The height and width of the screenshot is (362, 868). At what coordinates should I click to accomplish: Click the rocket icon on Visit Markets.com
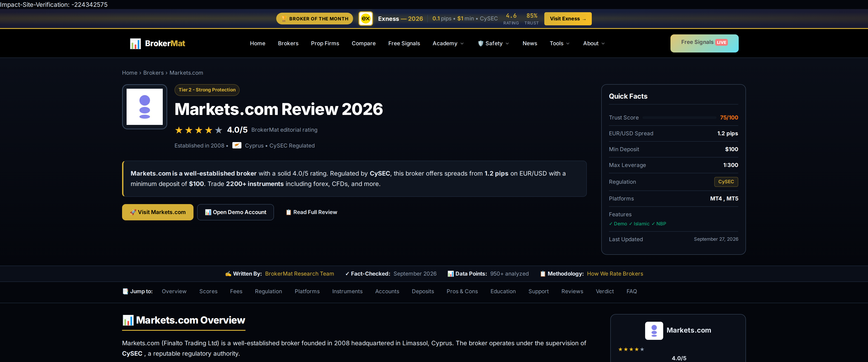click(x=133, y=212)
